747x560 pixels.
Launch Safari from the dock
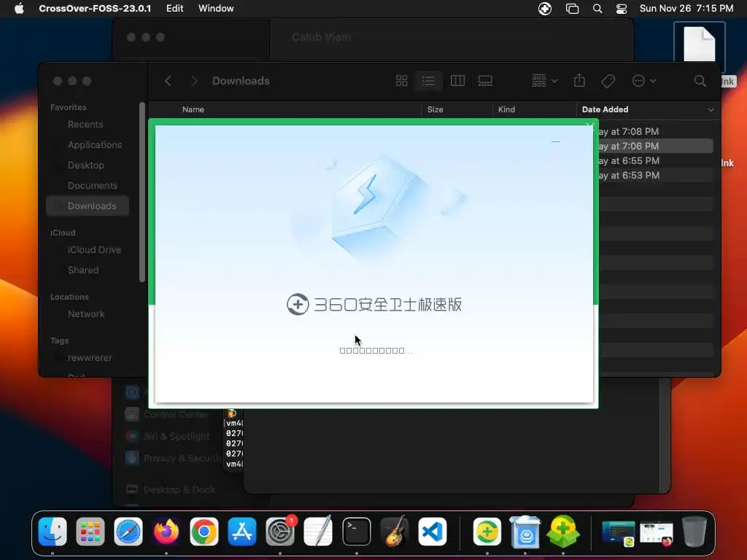pyautogui.click(x=128, y=532)
